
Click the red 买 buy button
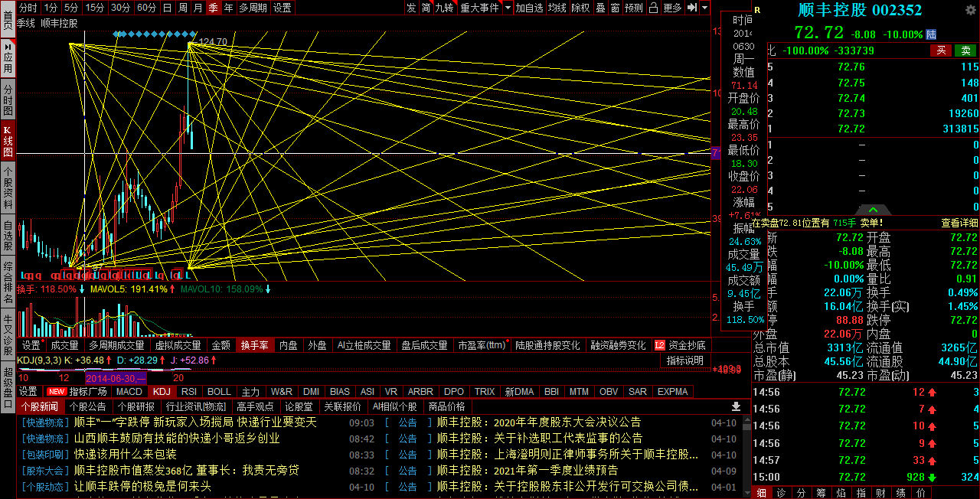point(941,50)
